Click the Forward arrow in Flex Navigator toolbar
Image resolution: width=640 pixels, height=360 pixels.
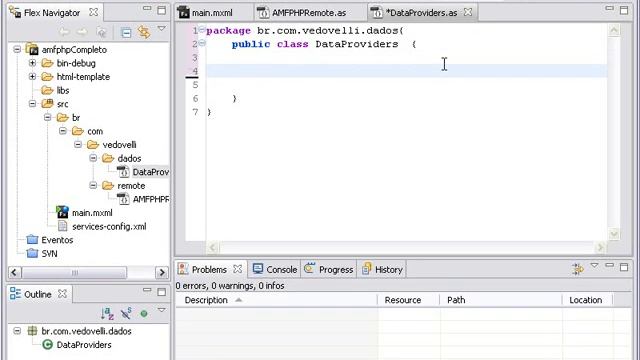click(82, 32)
